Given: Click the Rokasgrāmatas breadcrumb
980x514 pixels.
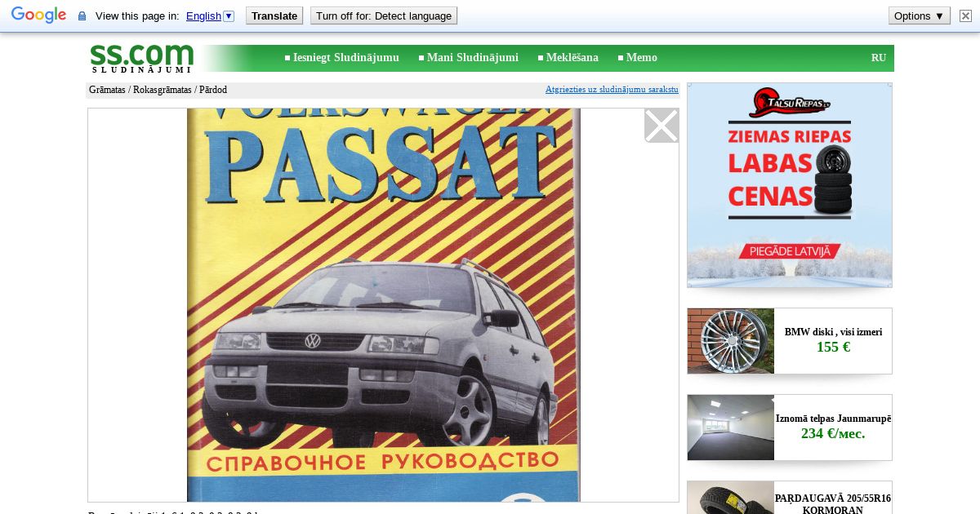Looking at the screenshot, I should pyautogui.click(x=163, y=90).
